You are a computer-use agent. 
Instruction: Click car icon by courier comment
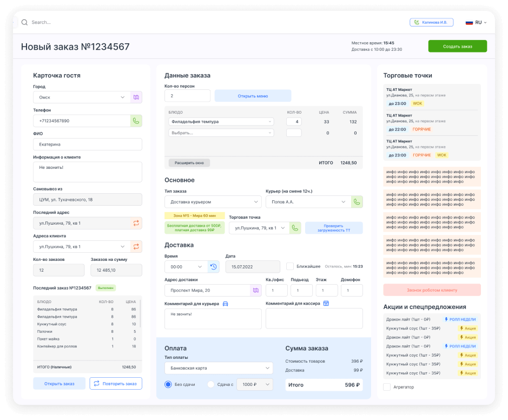(226, 304)
